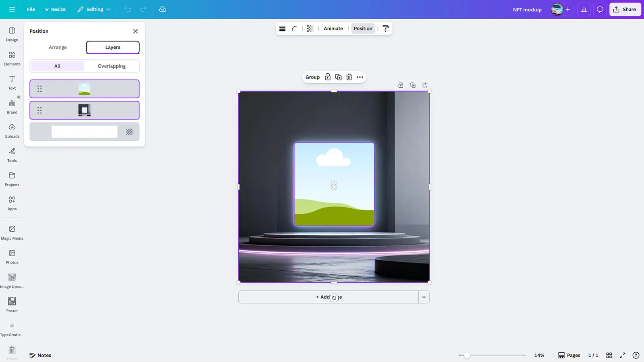Open the comments speech bubble icon
This screenshot has height=362, width=644.
[600, 9]
